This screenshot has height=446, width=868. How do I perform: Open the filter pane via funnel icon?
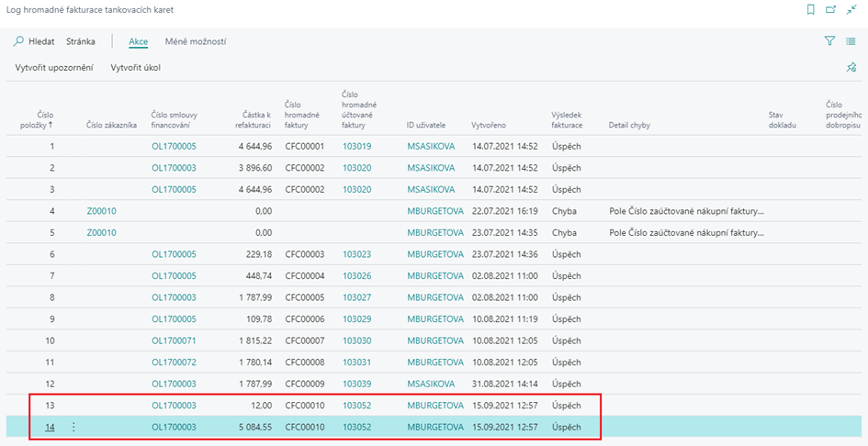point(829,41)
